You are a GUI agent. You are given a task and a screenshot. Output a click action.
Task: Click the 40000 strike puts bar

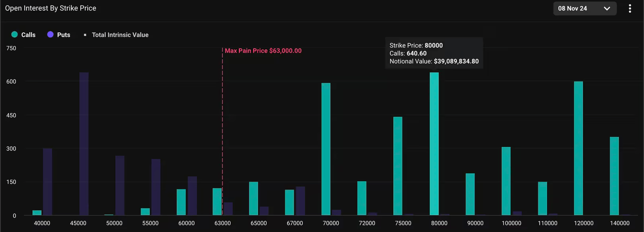click(x=47, y=182)
